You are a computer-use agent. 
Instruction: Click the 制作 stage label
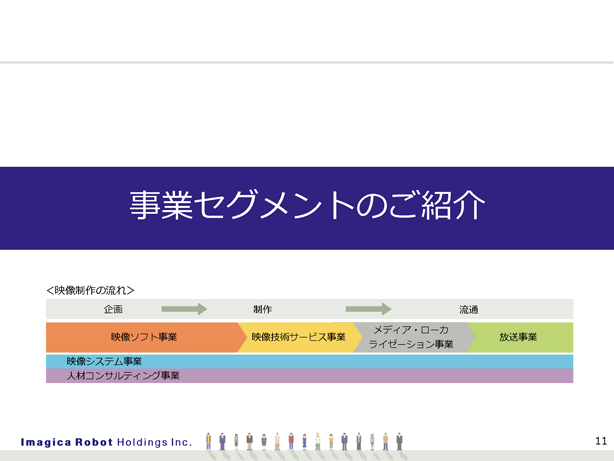(x=262, y=309)
